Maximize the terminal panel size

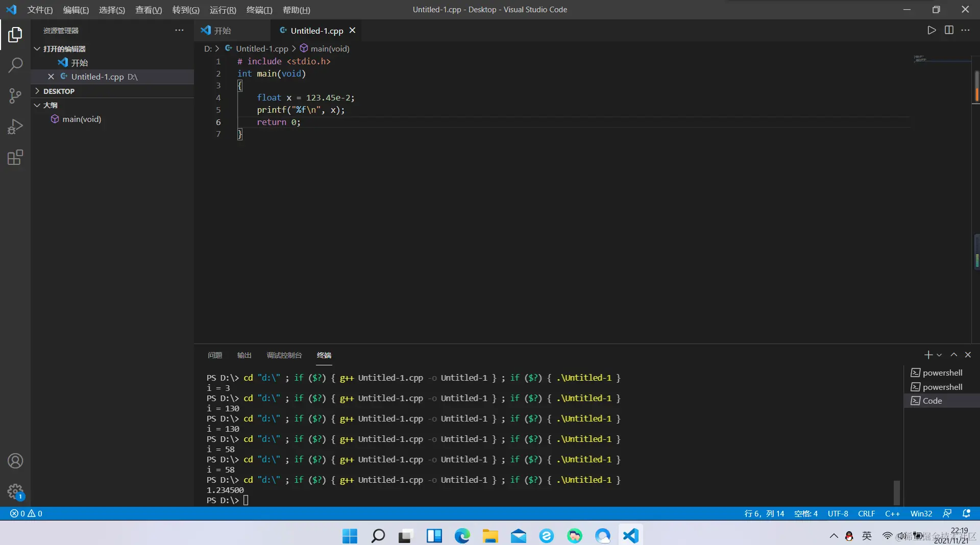953,355
